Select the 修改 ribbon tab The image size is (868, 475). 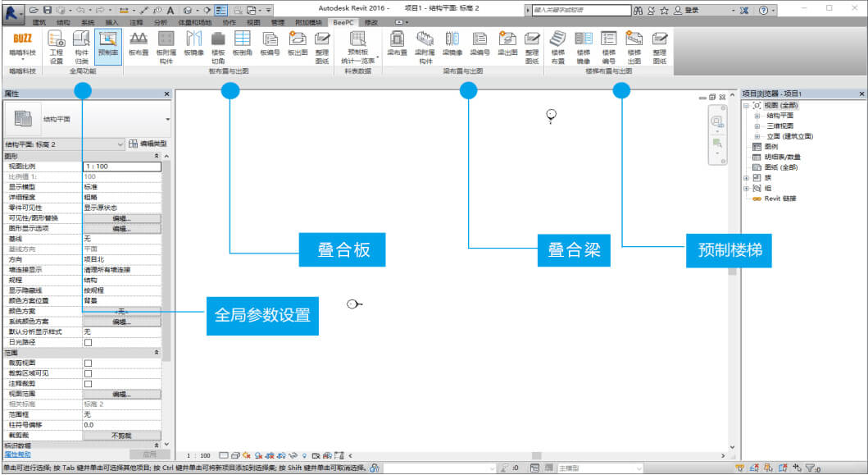(371, 23)
